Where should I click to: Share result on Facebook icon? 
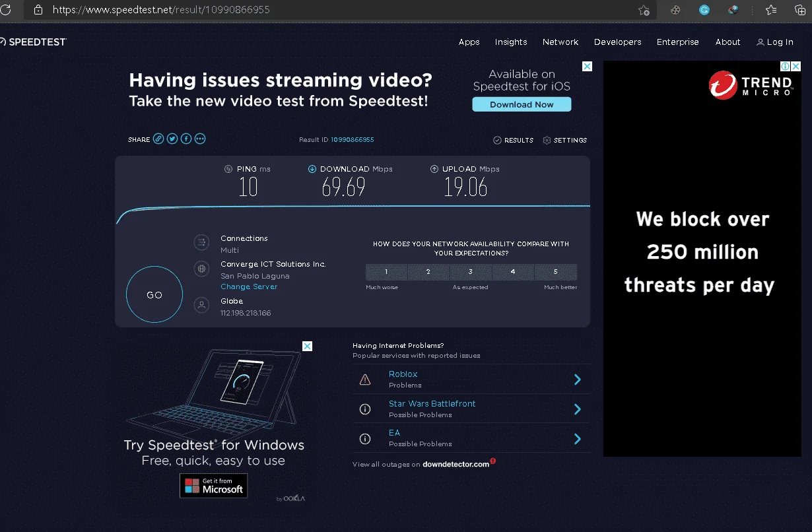[186, 139]
